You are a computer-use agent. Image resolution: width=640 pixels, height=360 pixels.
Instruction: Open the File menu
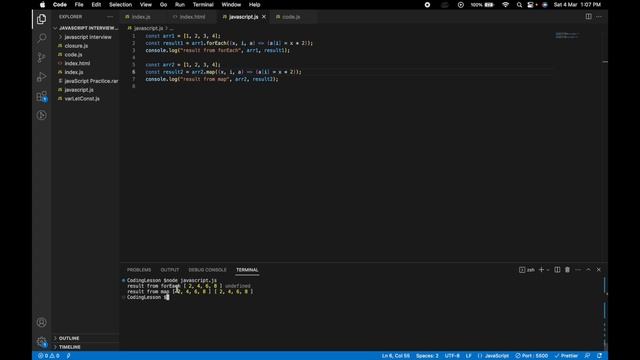point(79,5)
